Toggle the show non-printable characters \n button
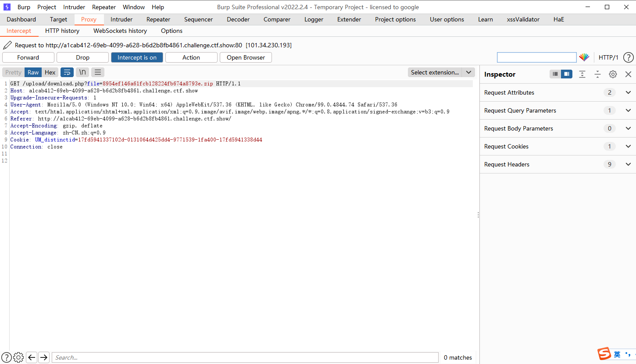The image size is (636, 364). [x=82, y=72]
